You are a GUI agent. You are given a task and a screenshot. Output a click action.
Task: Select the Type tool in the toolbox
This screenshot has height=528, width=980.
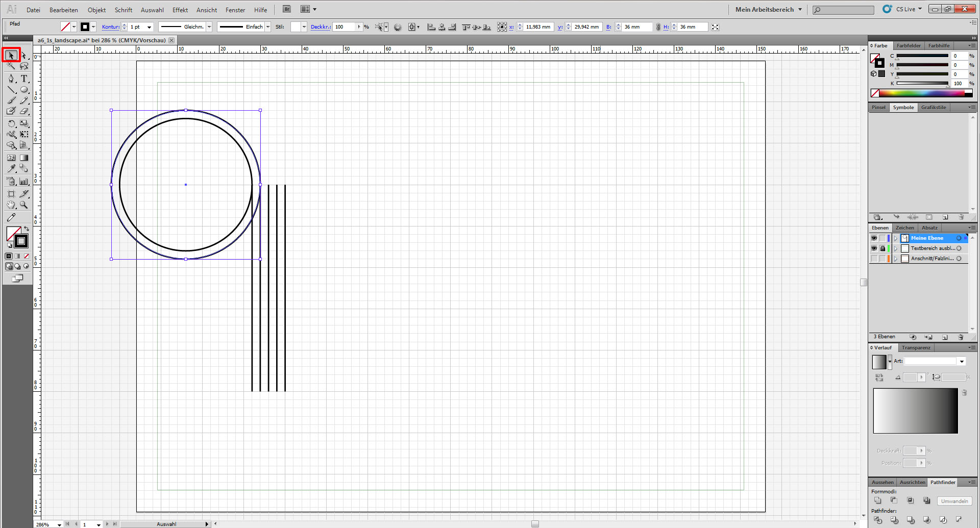[24, 79]
